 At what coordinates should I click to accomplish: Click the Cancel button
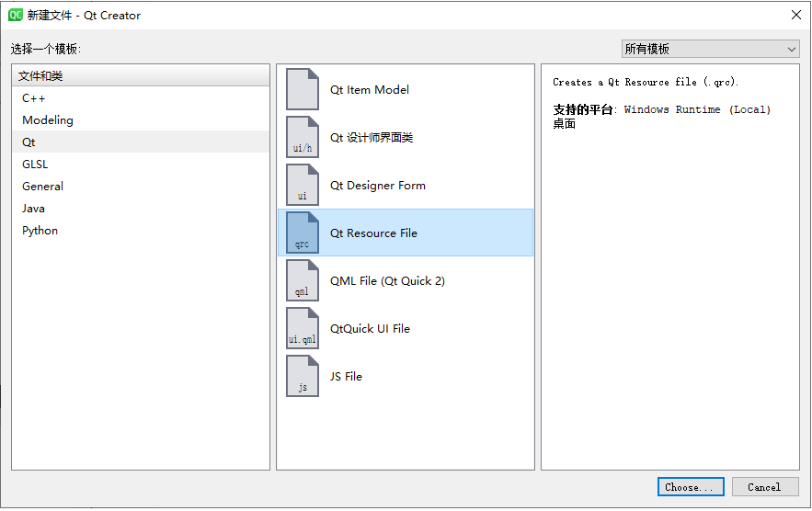(x=764, y=487)
